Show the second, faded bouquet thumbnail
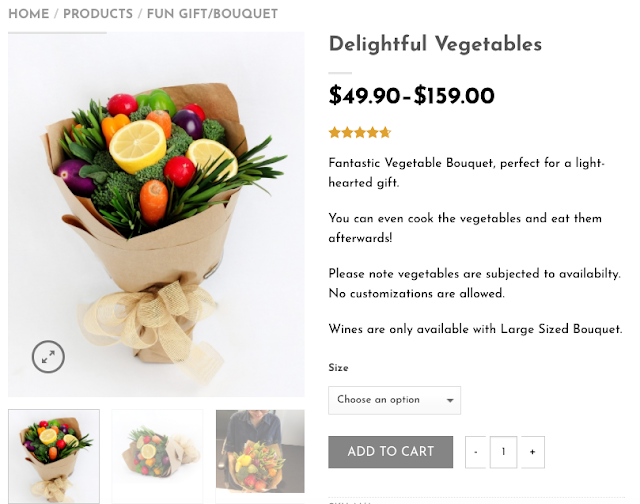This screenshot has height=504, width=640. point(157,455)
